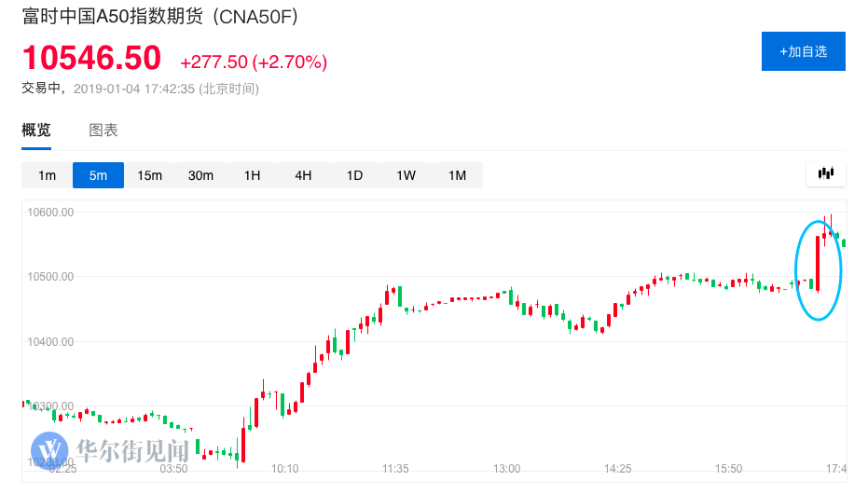This screenshot has height=495, width=868.
Task: Click the 10500.00 price axis label
Action: (49, 276)
